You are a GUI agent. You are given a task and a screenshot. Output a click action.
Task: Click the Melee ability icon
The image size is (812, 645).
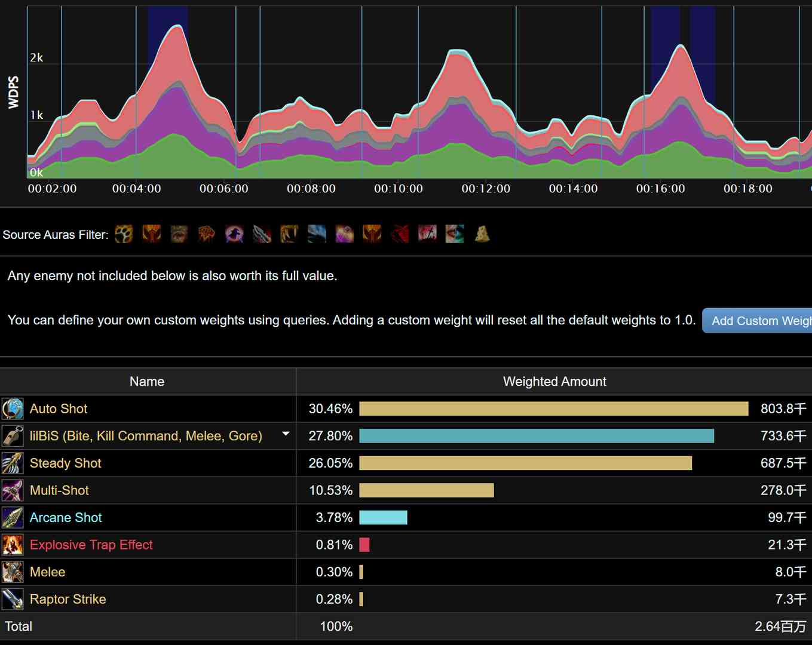tap(13, 572)
